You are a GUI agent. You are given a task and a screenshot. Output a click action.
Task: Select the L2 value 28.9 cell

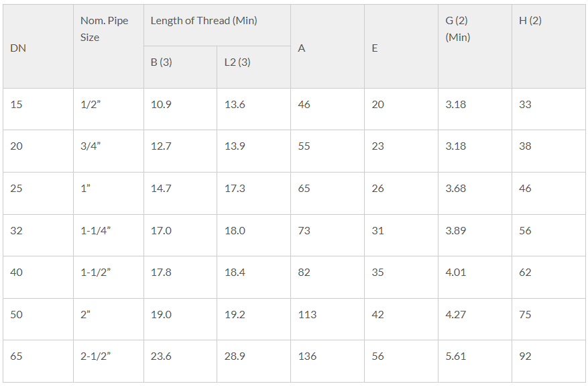pos(254,362)
